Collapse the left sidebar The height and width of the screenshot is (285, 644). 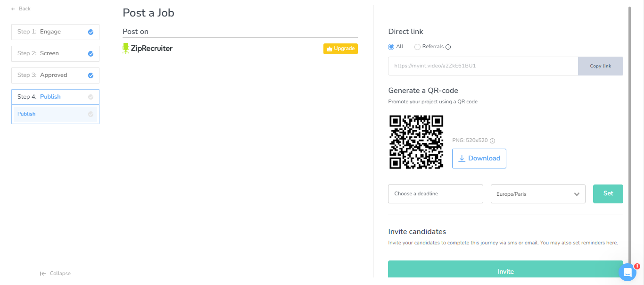pyautogui.click(x=55, y=273)
